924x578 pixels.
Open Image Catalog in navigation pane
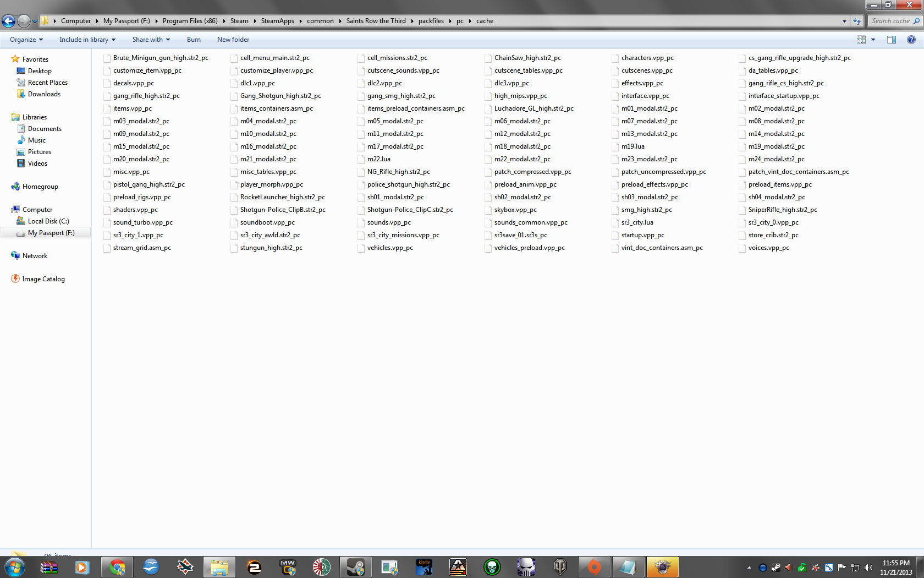(x=43, y=279)
